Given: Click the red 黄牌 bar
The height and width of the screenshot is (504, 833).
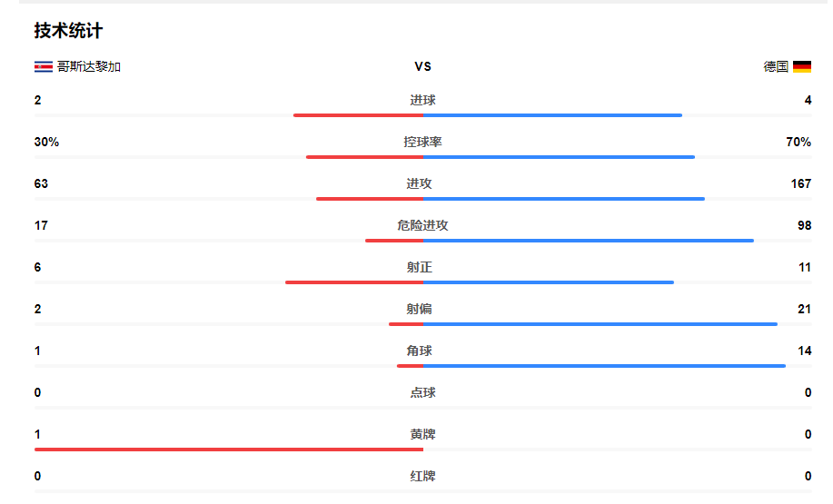Looking at the screenshot, I should pyautogui.click(x=229, y=449).
